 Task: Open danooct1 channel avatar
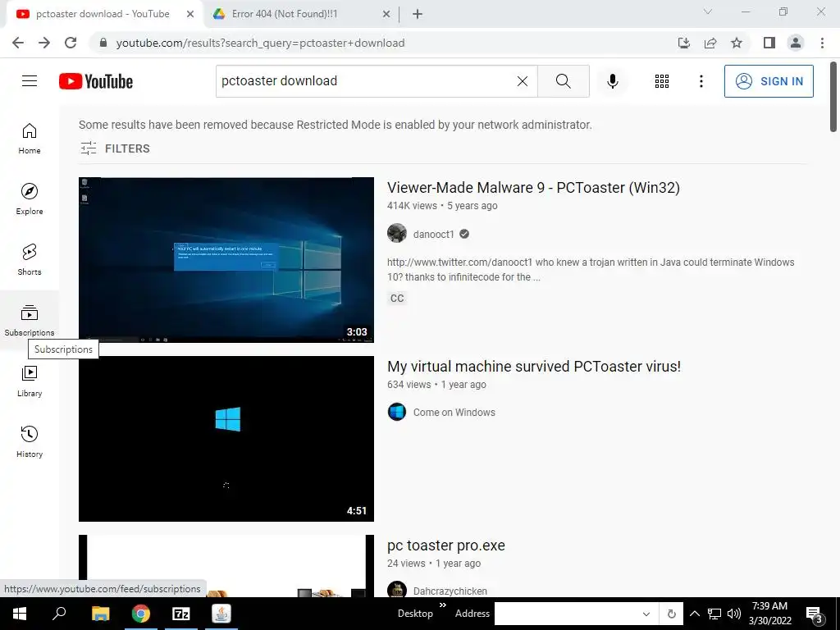pos(397,234)
